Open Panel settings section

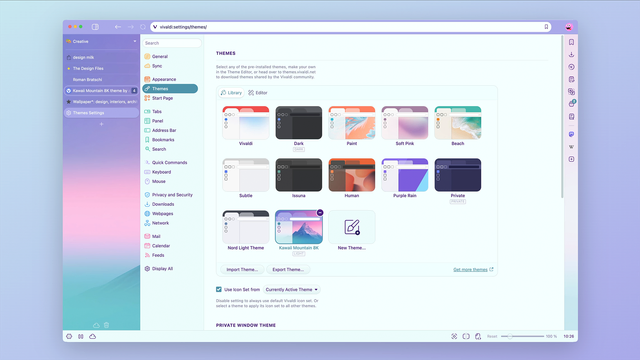tap(154, 121)
